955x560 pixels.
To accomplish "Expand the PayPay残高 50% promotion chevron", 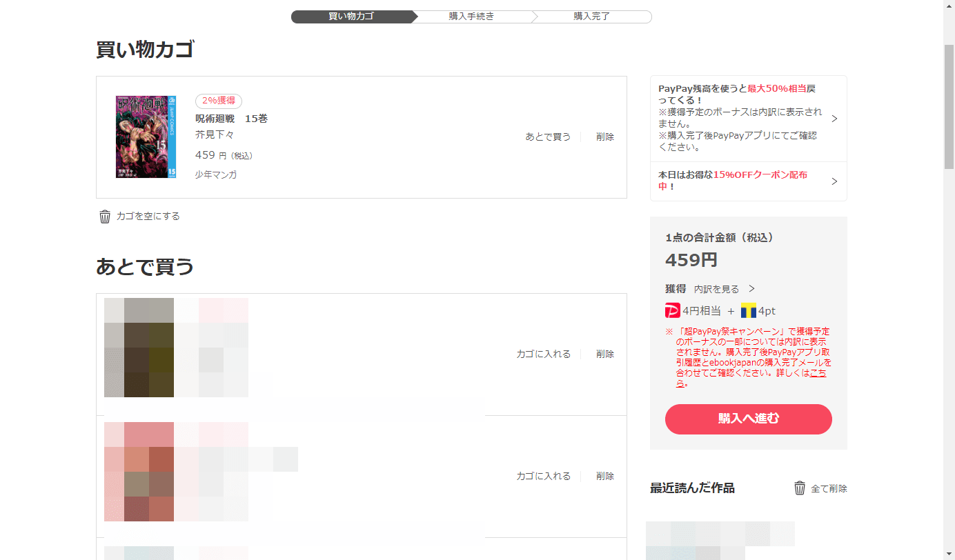I will (834, 119).
